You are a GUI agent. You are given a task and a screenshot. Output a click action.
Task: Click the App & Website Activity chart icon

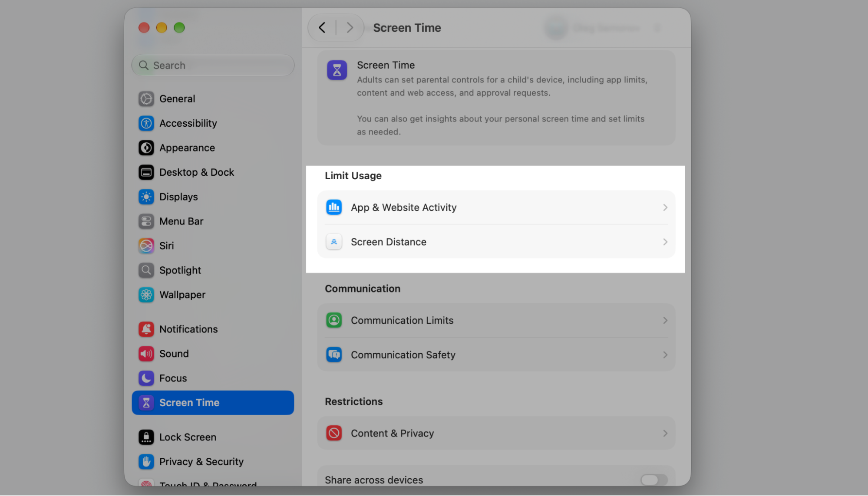pos(334,207)
